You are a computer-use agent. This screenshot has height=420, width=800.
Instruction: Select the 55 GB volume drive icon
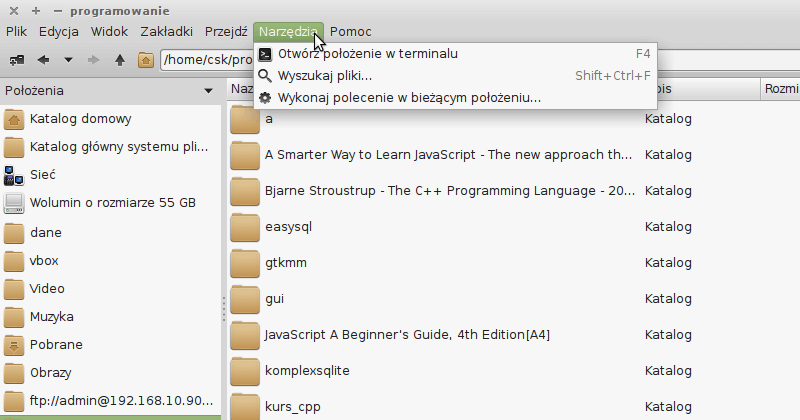click(14, 203)
